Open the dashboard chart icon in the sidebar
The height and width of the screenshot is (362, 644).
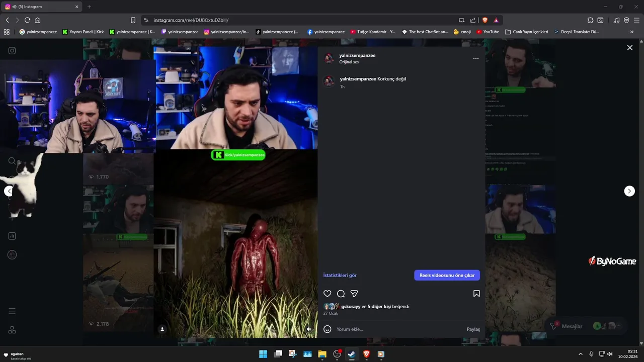pos(12,236)
